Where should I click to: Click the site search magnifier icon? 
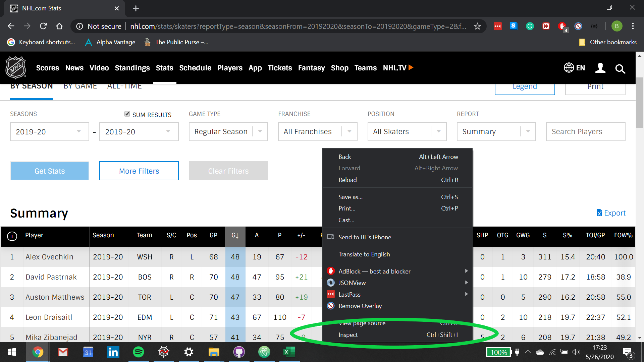[x=620, y=69]
